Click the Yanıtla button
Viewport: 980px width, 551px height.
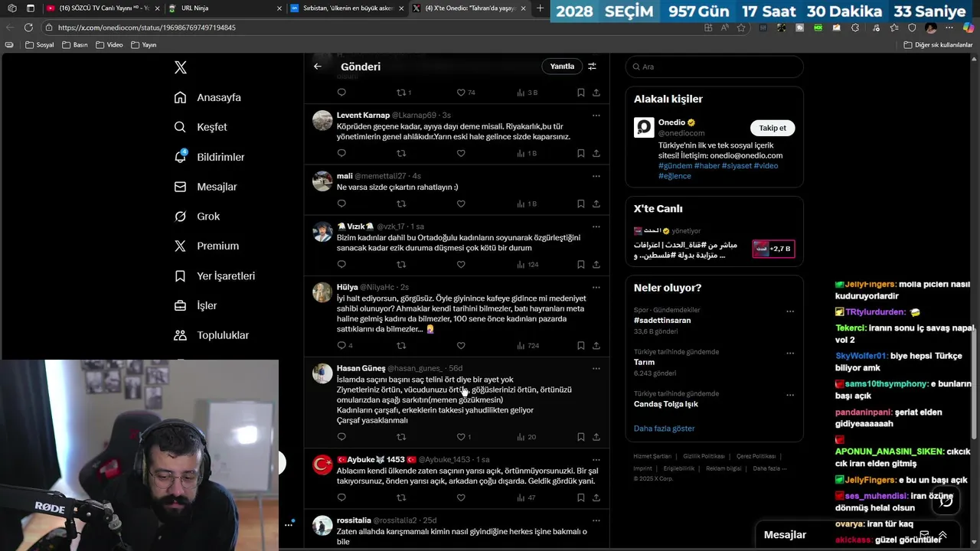562,67
